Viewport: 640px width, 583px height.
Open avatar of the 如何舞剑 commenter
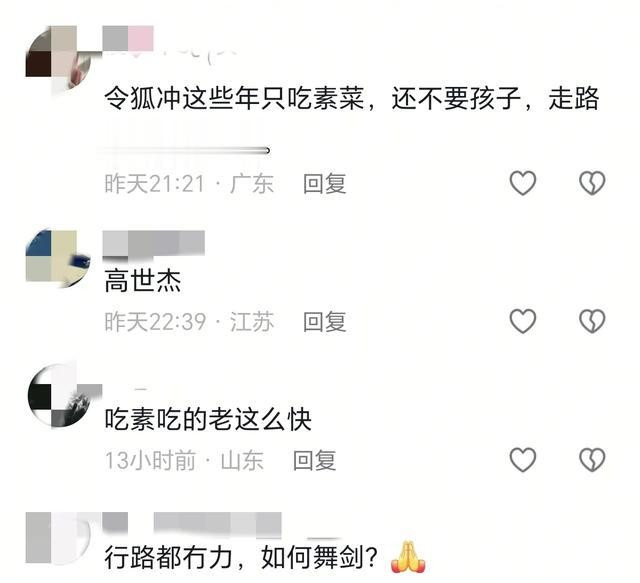coord(58,537)
